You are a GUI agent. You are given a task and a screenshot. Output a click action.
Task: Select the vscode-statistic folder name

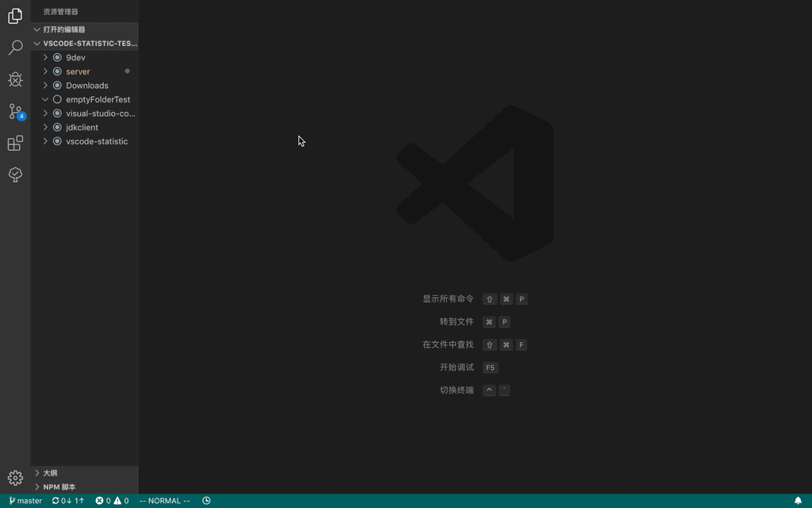[x=97, y=141]
